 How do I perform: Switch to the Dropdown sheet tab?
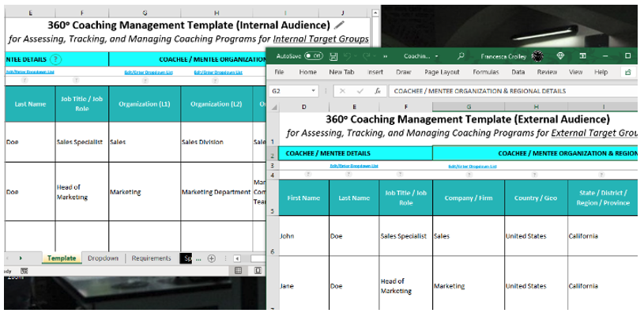[x=103, y=258]
